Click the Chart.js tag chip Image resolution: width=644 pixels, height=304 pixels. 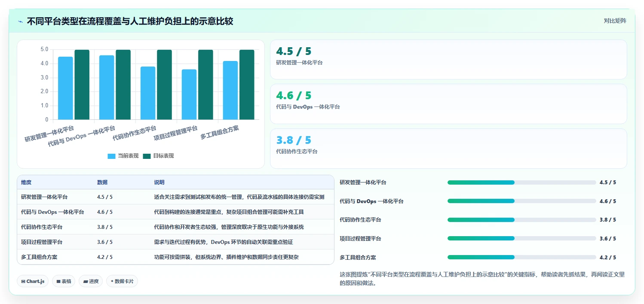33,281
